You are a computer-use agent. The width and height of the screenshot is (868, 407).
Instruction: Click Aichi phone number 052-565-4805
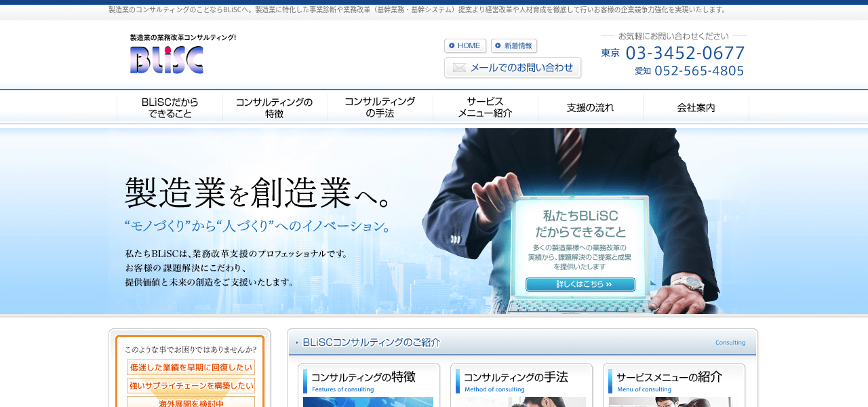point(699,71)
